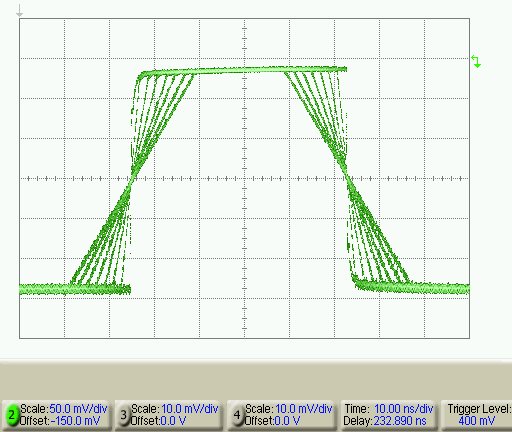Click the channel 4 'Scale:' label
The height and width of the screenshot is (432, 512).
click(x=260, y=409)
